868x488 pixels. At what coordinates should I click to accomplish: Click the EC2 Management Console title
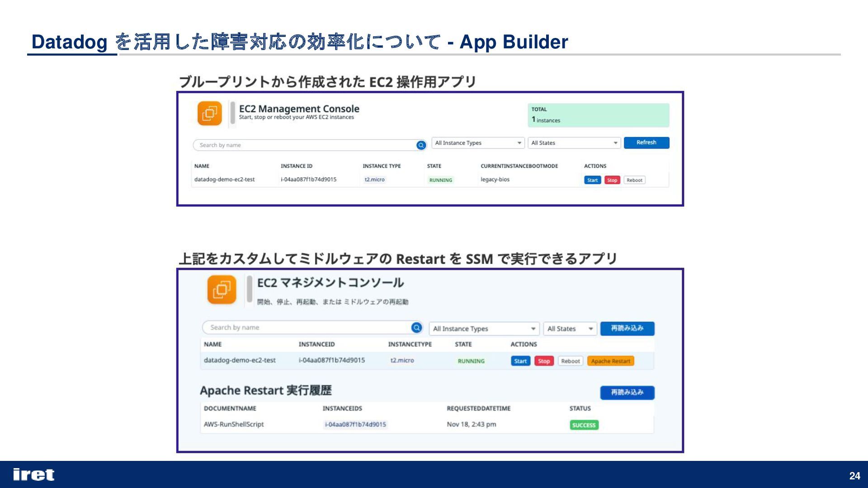click(299, 109)
